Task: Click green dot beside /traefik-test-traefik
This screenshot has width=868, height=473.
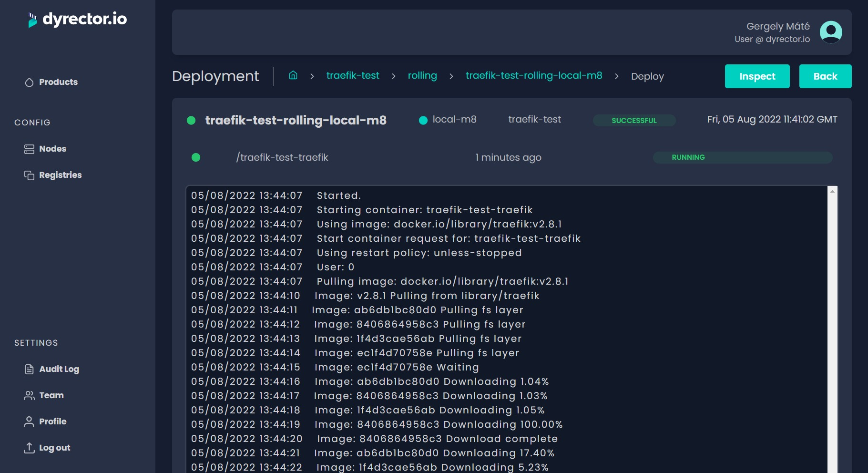Action: [x=195, y=157]
